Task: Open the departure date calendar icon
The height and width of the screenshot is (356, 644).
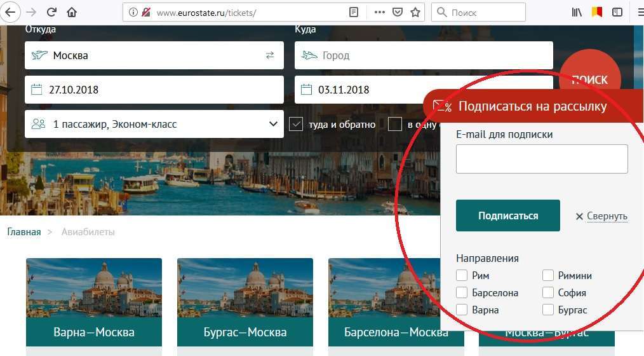Action: [x=36, y=90]
